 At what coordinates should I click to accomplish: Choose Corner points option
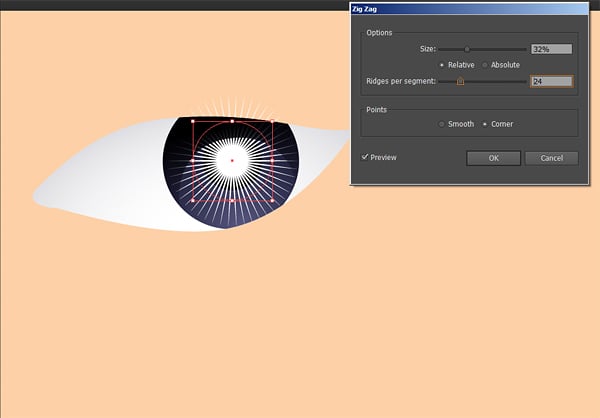(x=485, y=124)
